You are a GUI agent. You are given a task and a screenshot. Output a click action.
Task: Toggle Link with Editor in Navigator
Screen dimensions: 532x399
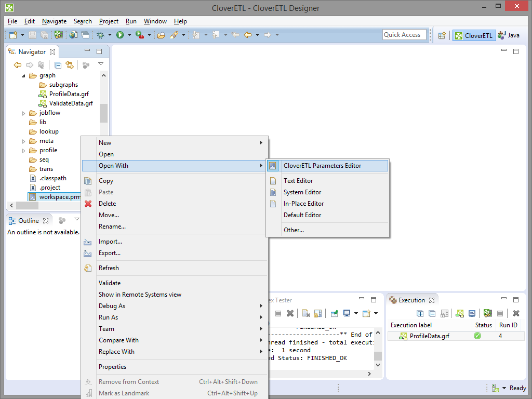(70, 65)
